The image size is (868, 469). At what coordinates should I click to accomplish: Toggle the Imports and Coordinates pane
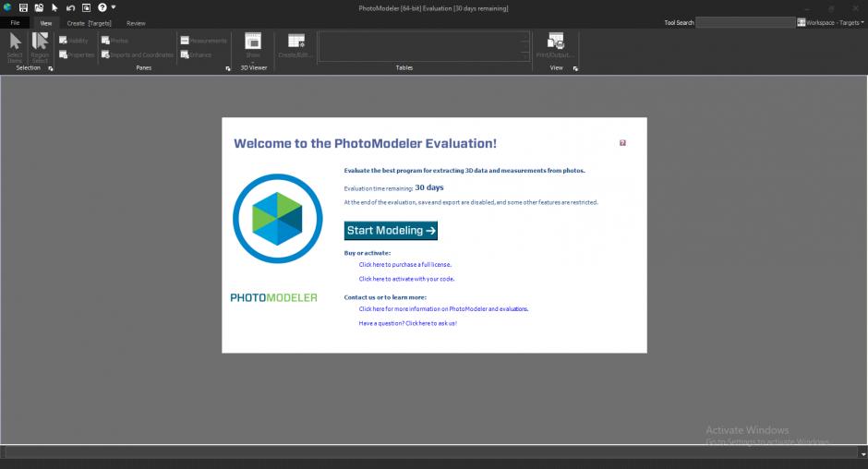(x=138, y=54)
